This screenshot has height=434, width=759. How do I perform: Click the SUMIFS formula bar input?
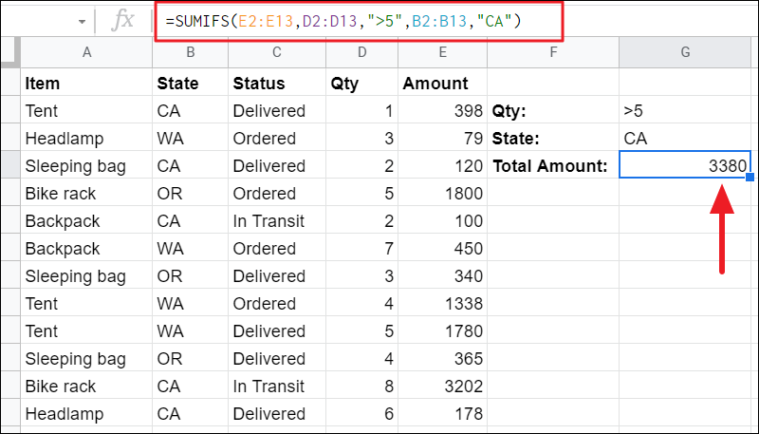click(x=450, y=19)
